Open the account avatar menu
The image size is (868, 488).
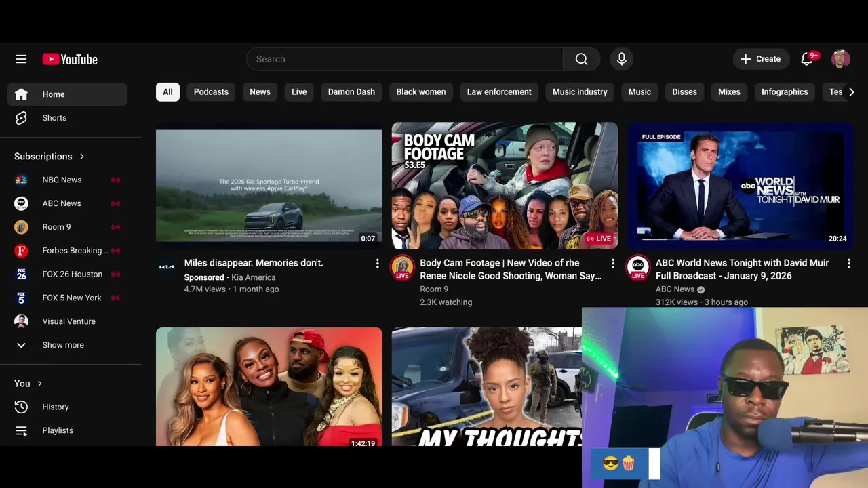pos(841,59)
